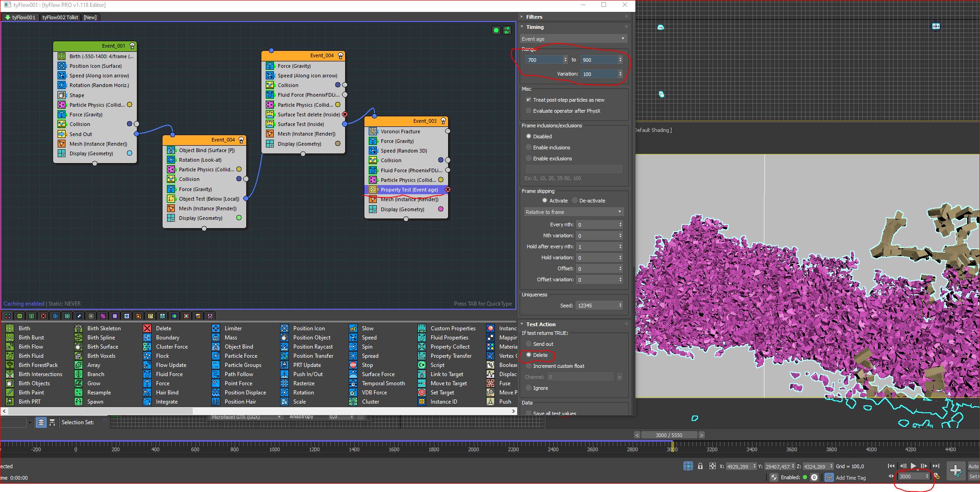Enable Evaluate operator after PhysX

coord(529,111)
